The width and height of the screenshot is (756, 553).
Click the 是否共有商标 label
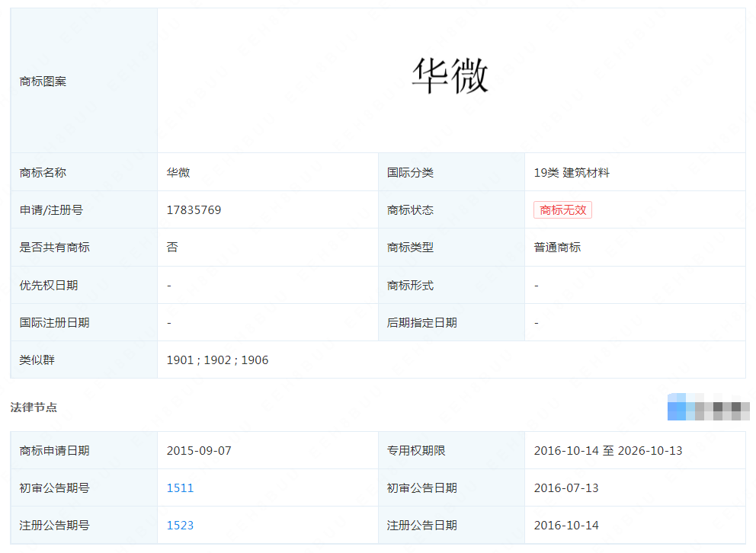54,247
